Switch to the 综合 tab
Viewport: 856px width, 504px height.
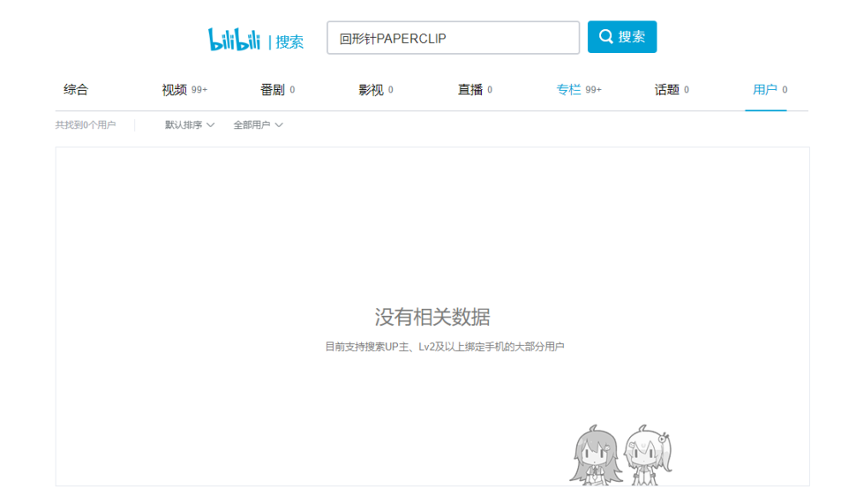pos(76,90)
